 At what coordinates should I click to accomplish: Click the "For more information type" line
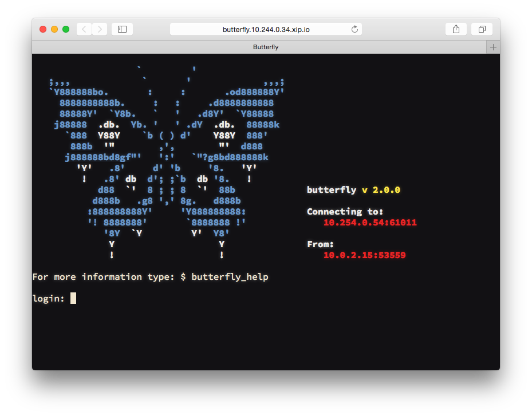tap(150, 277)
